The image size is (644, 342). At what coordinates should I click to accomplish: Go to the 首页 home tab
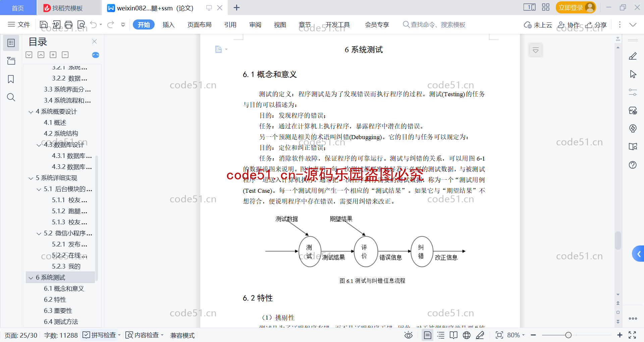click(x=18, y=8)
